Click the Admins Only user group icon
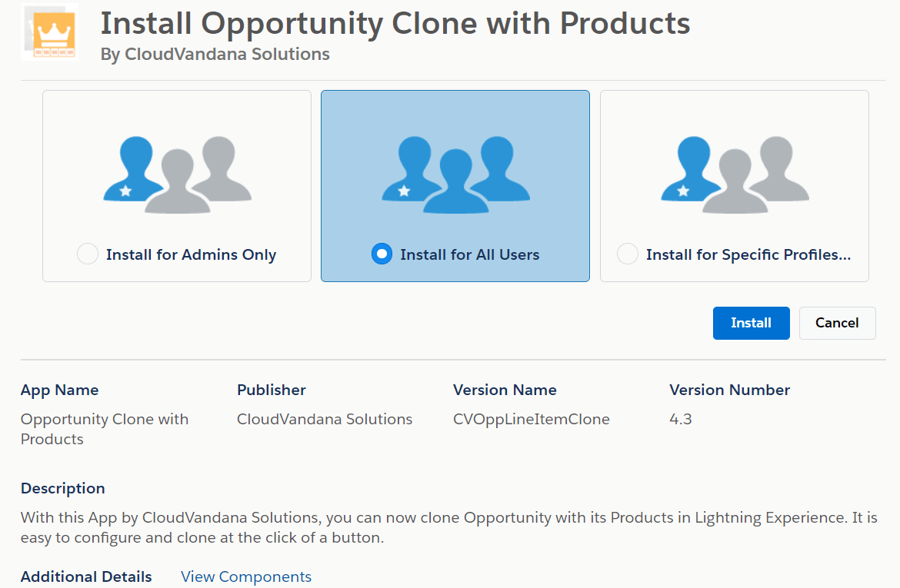Screen dimensions: 900x588 (x=178, y=175)
